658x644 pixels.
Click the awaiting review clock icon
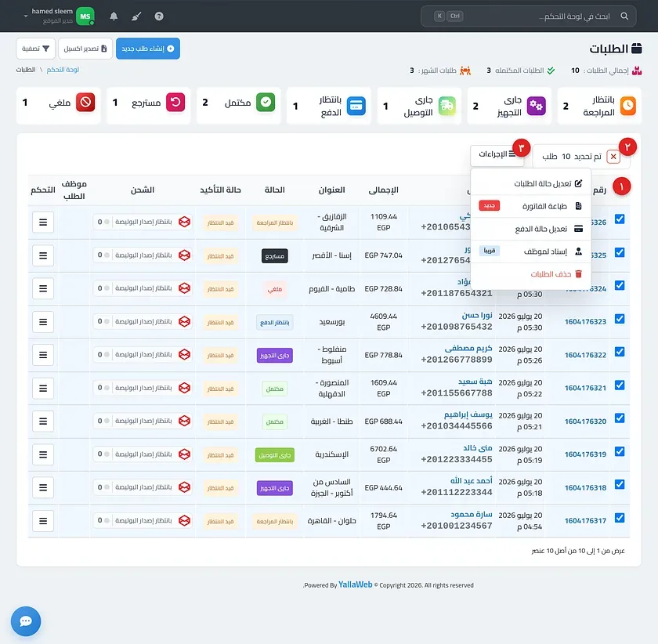(x=627, y=106)
